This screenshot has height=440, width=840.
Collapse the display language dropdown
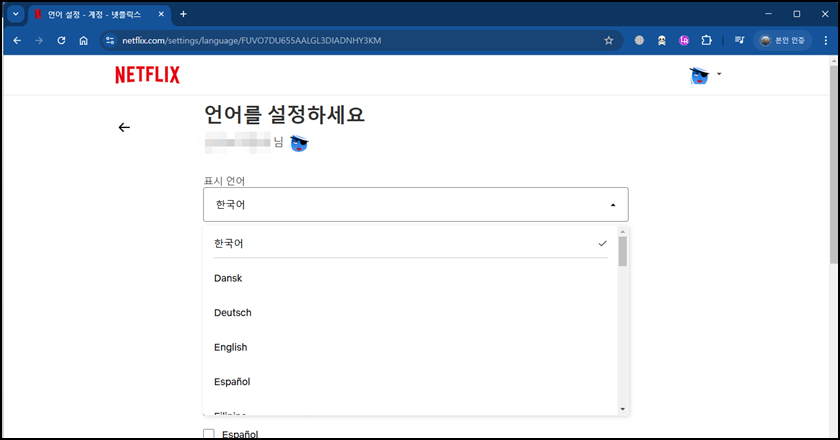point(416,205)
